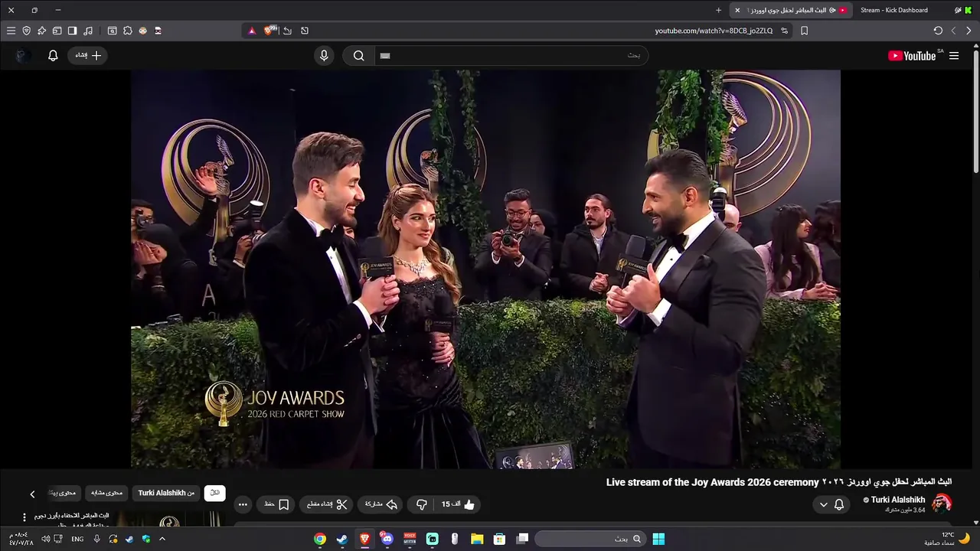
Task: Open Turki Alalshikh channel avatar
Action: click(x=942, y=503)
